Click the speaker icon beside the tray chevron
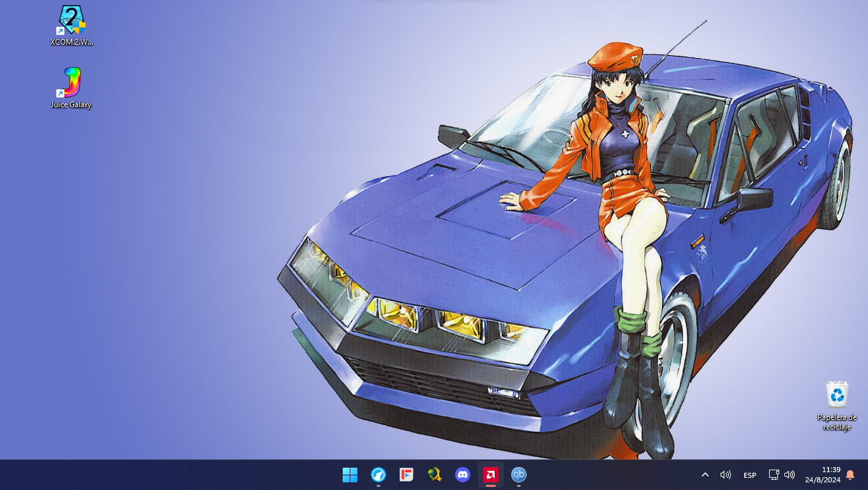The height and width of the screenshot is (490, 868). pos(726,475)
